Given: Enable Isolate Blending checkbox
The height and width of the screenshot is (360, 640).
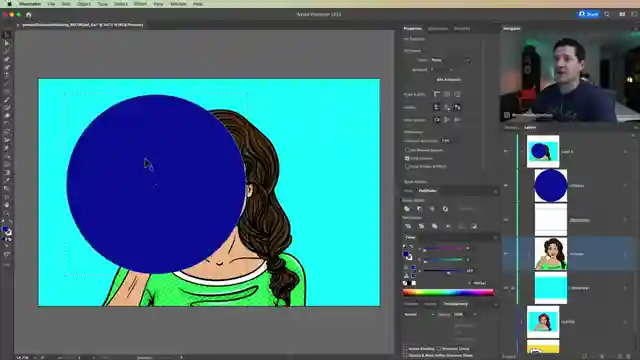Looking at the screenshot, I should coord(406,349).
